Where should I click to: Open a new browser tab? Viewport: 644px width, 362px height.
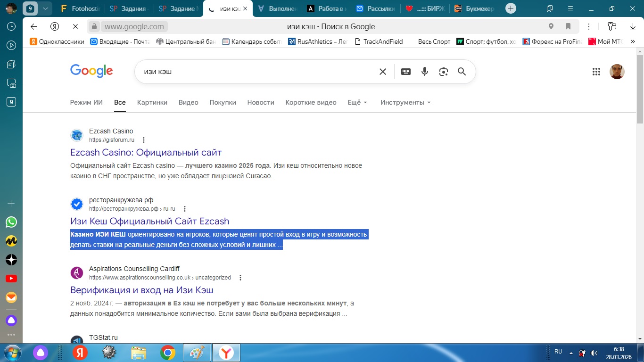[511, 8]
